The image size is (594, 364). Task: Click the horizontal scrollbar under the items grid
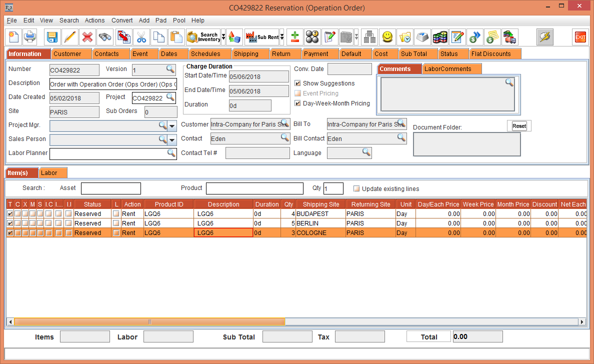[149, 322]
